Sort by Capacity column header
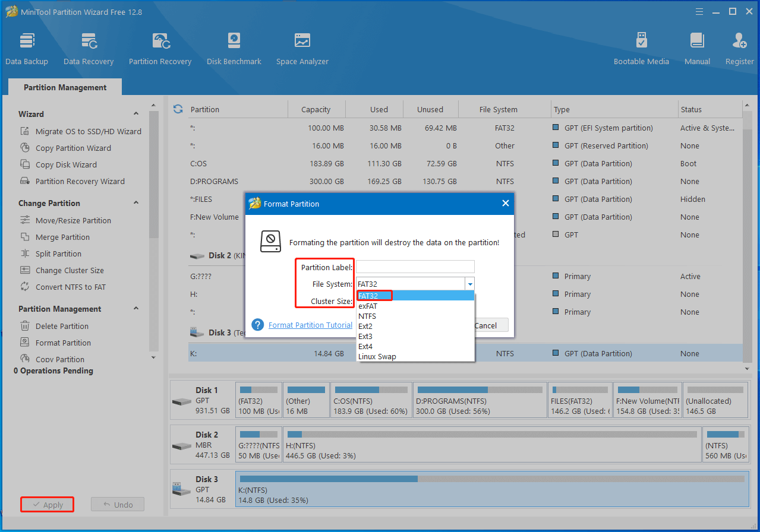The height and width of the screenshot is (532, 760). (x=316, y=109)
